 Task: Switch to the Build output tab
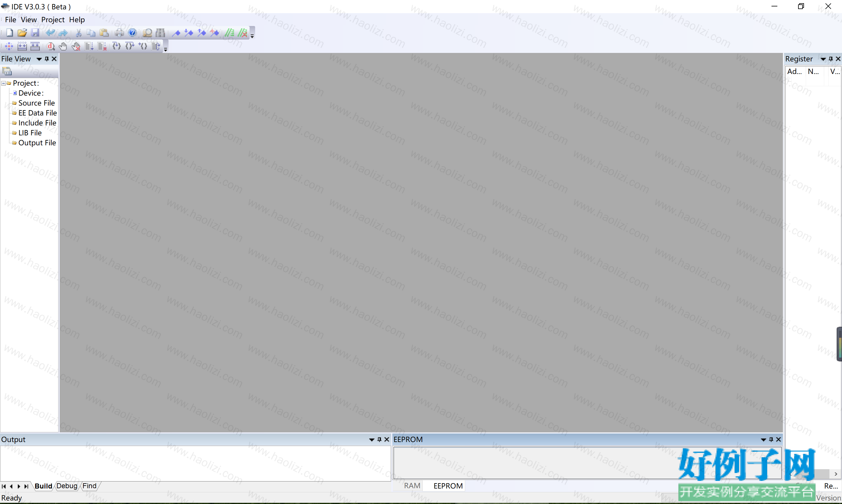point(44,486)
